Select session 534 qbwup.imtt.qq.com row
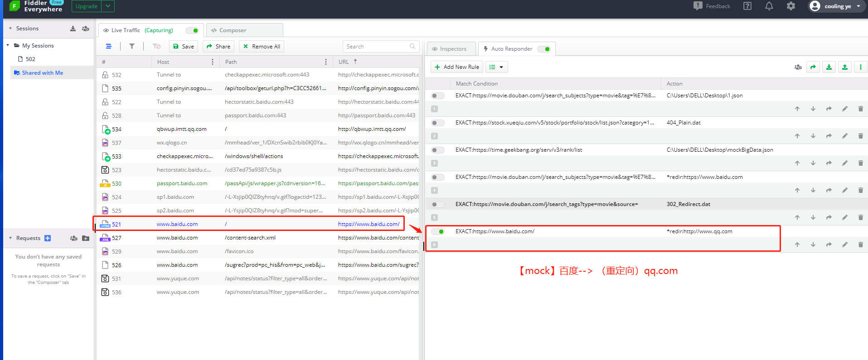This screenshot has height=360, width=868. [258, 129]
